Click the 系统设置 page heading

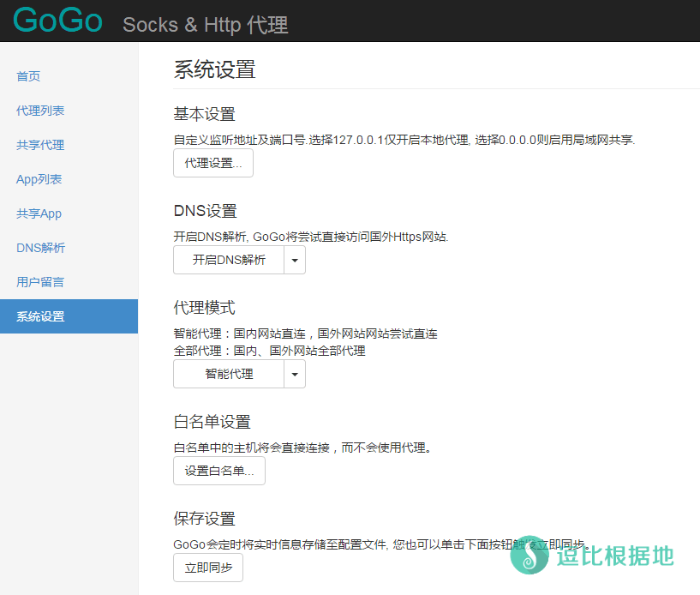(214, 69)
